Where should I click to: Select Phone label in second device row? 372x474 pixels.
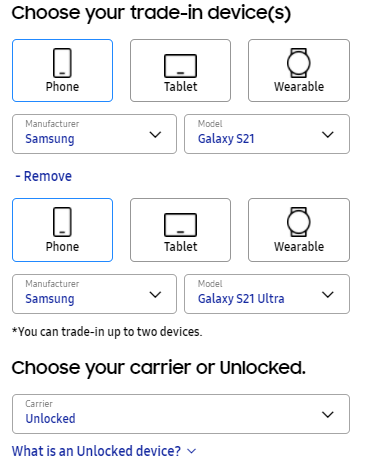tap(62, 247)
